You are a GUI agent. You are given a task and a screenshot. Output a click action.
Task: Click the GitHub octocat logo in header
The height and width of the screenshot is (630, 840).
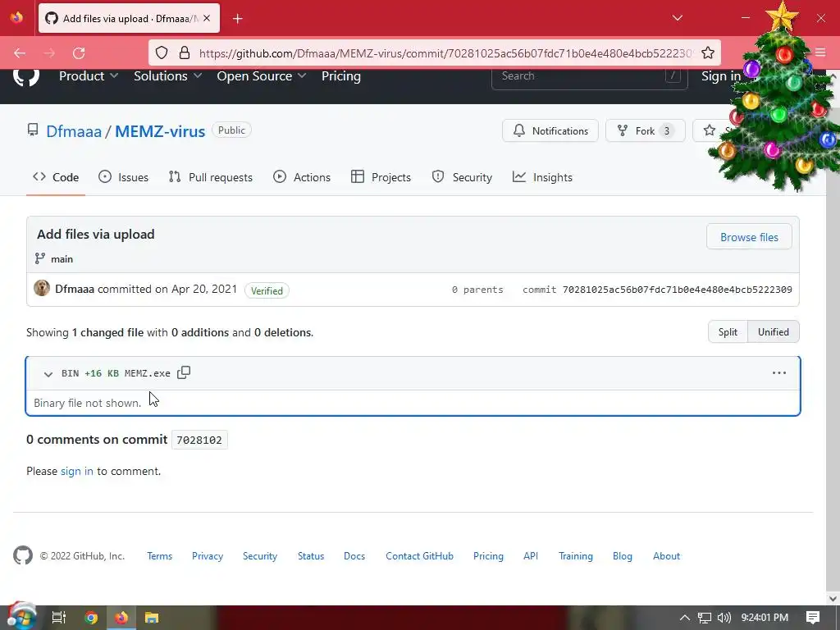tap(25, 76)
